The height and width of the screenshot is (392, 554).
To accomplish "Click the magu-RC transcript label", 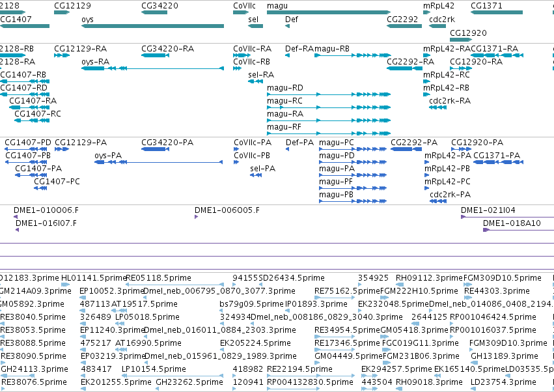I will pyautogui.click(x=284, y=101).
